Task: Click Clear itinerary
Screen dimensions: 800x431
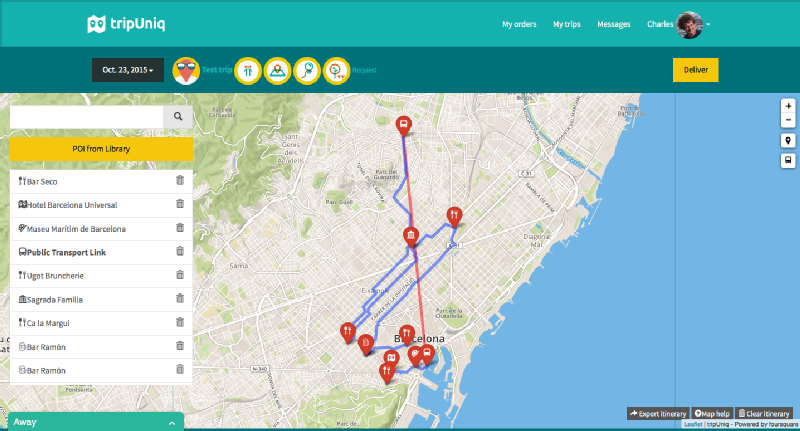Action: (x=764, y=413)
